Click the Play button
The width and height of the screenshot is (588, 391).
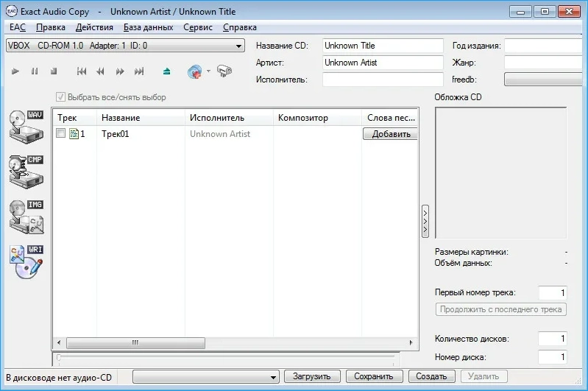(x=15, y=71)
